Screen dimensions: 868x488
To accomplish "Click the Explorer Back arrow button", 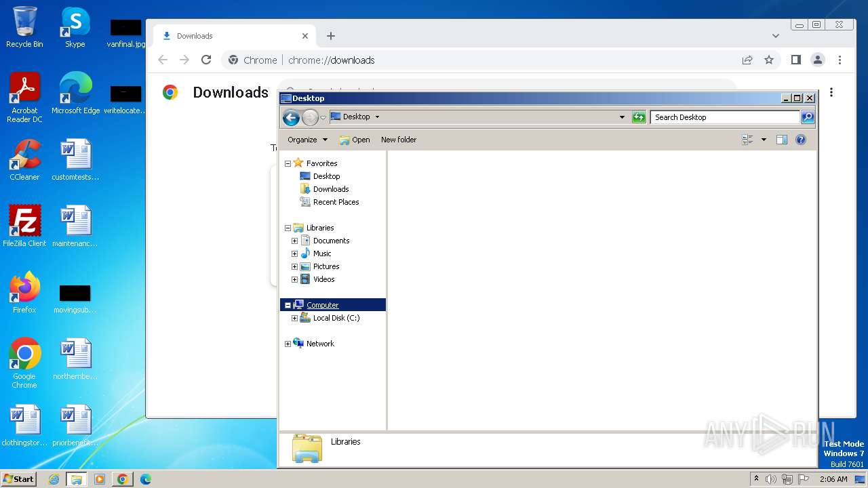I will [x=292, y=117].
